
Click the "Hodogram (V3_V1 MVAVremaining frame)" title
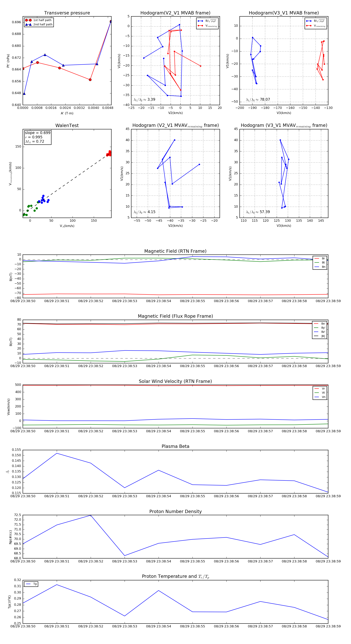pyautogui.click(x=284, y=125)
